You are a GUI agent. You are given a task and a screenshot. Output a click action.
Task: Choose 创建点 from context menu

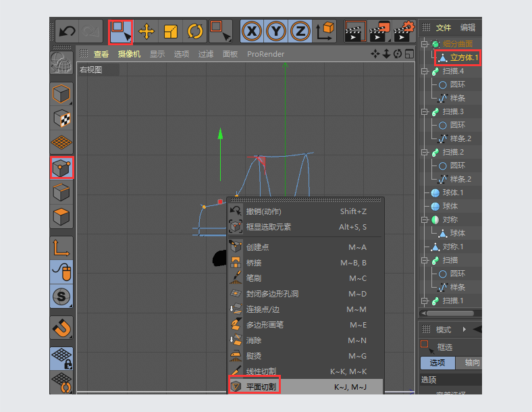pyautogui.click(x=306, y=247)
